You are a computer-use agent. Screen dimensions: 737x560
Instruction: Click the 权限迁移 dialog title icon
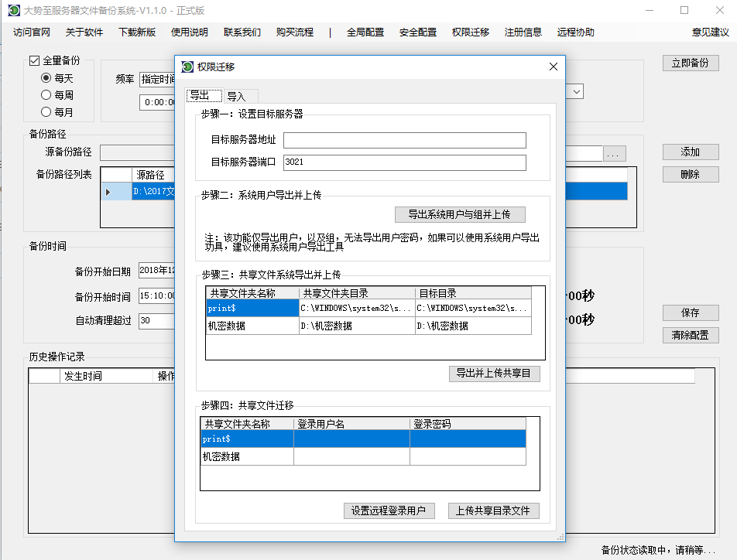[x=187, y=67]
